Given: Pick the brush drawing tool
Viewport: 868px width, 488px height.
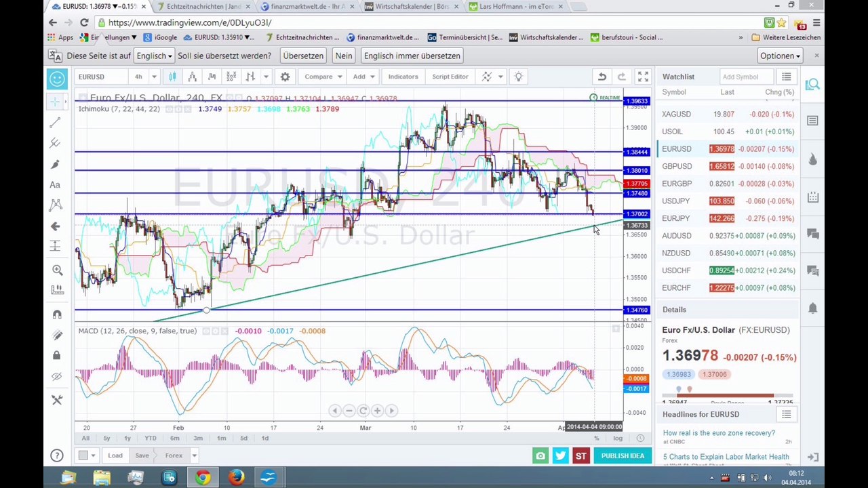Looking at the screenshot, I should [56, 165].
